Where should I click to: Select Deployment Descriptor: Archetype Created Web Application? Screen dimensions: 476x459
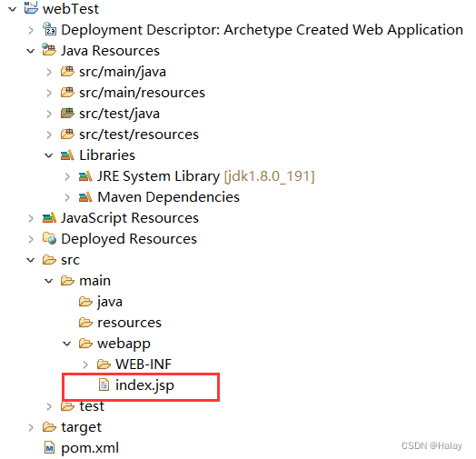[262, 30]
